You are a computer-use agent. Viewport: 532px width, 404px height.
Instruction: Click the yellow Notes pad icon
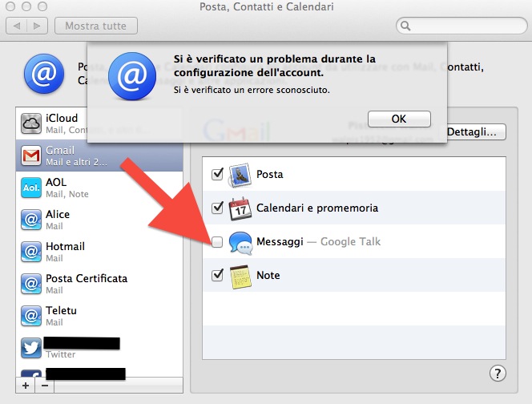pyautogui.click(x=240, y=277)
